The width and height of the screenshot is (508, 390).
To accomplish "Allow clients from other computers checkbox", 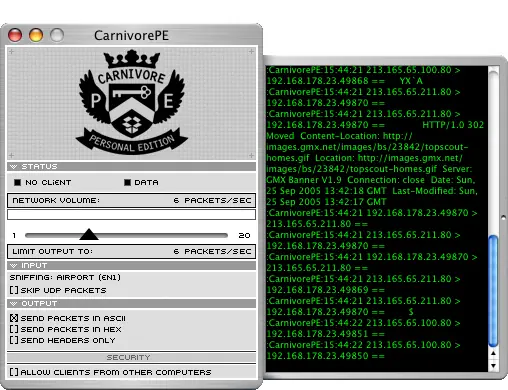I will pyautogui.click(x=14, y=372).
